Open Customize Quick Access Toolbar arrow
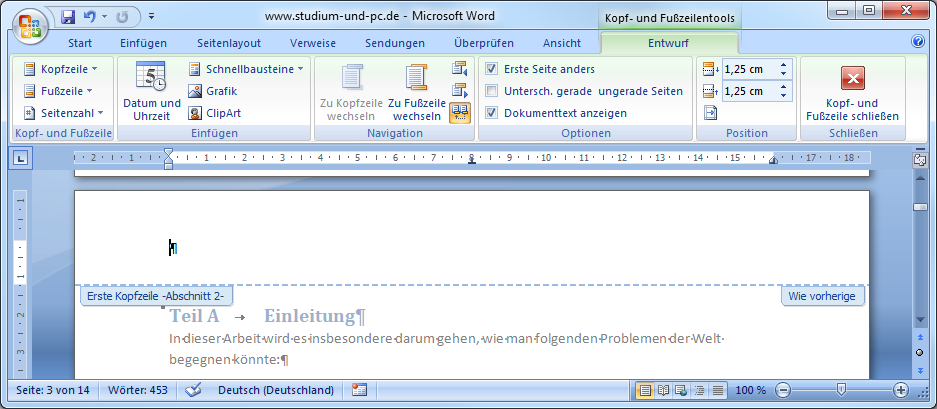This screenshot has height=409, width=937. (151, 16)
